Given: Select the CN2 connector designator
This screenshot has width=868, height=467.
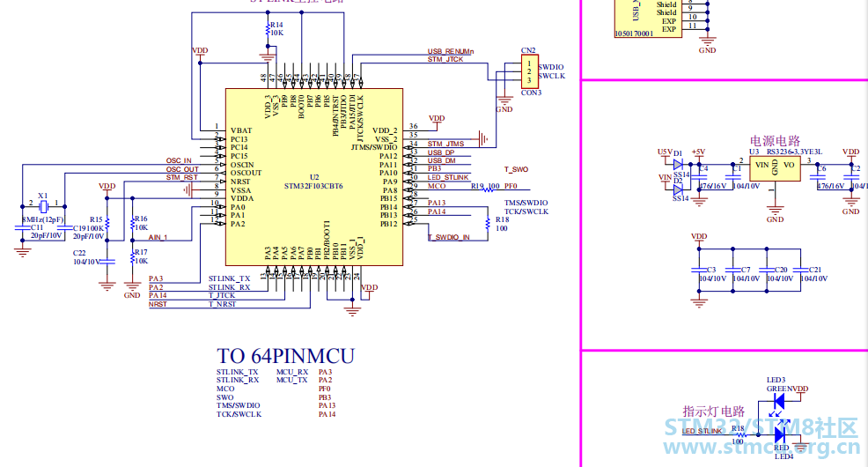Looking at the screenshot, I should (x=528, y=50).
